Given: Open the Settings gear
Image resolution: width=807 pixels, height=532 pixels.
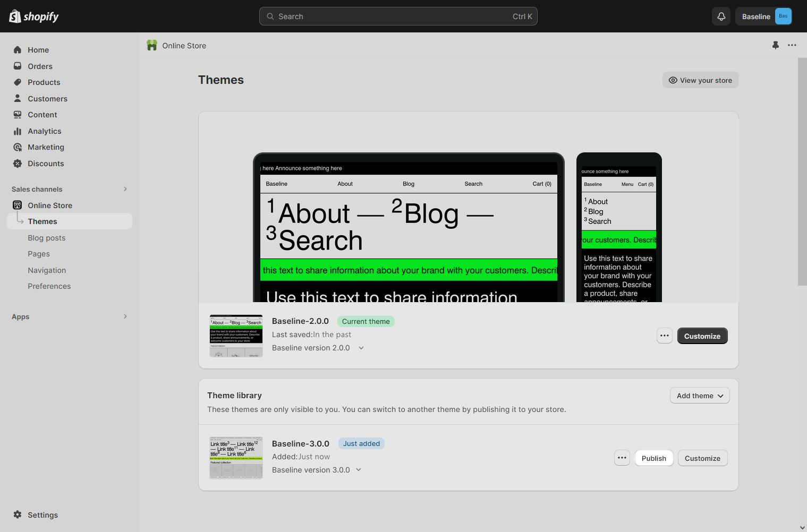Looking at the screenshot, I should click(x=35, y=514).
